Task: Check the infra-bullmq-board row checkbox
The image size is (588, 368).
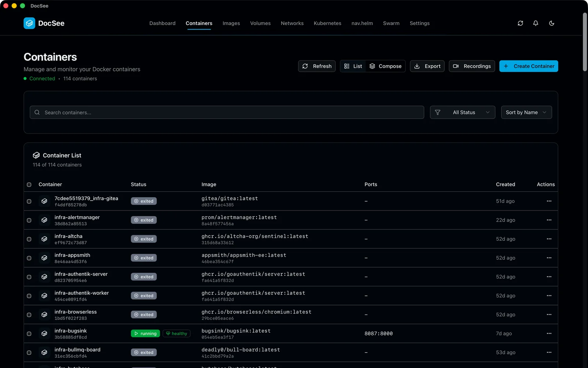Action: click(29, 353)
